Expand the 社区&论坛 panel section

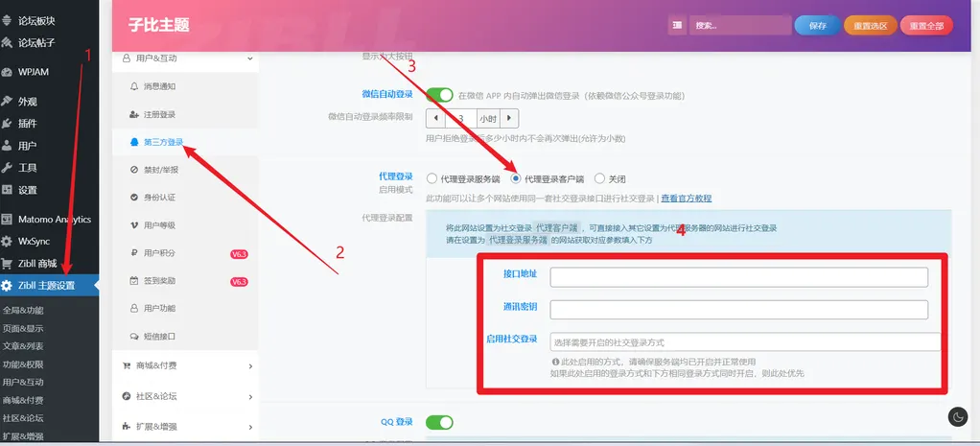[186, 396]
